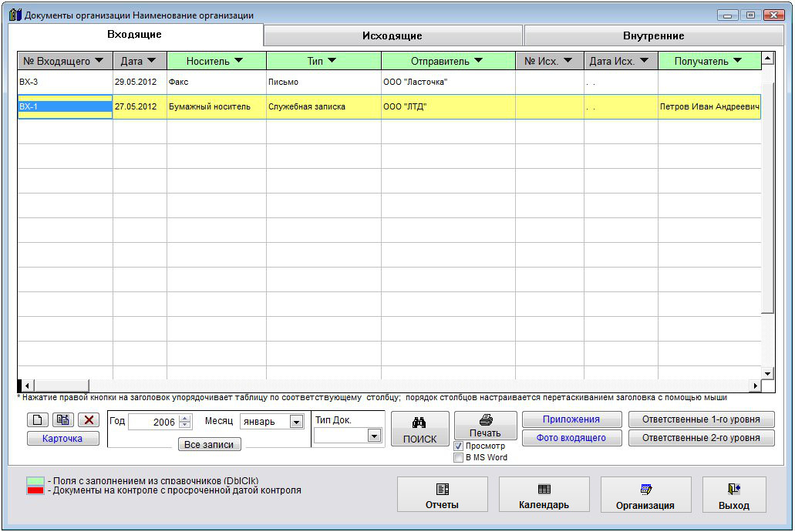Switch to the Внутренние tab

pyautogui.click(x=654, y=36)
